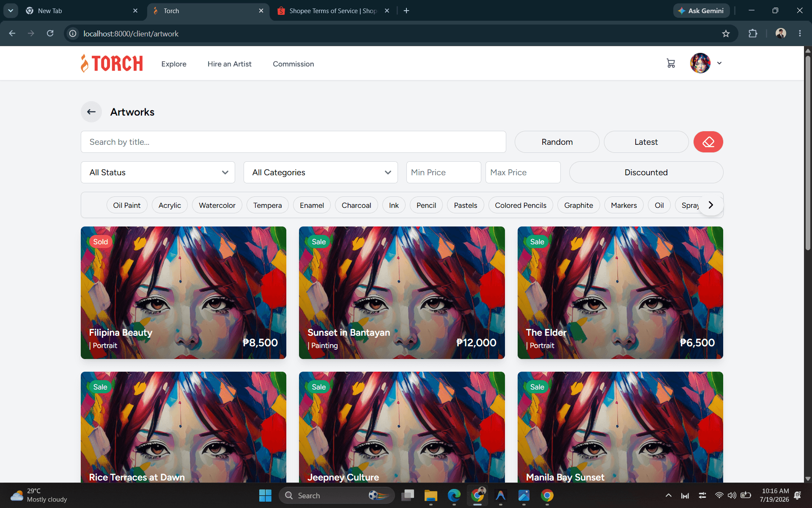Select the Charcoal medium chip
Image resolution: width=812 pixels, height=508 pixels.
pos(356,205)
